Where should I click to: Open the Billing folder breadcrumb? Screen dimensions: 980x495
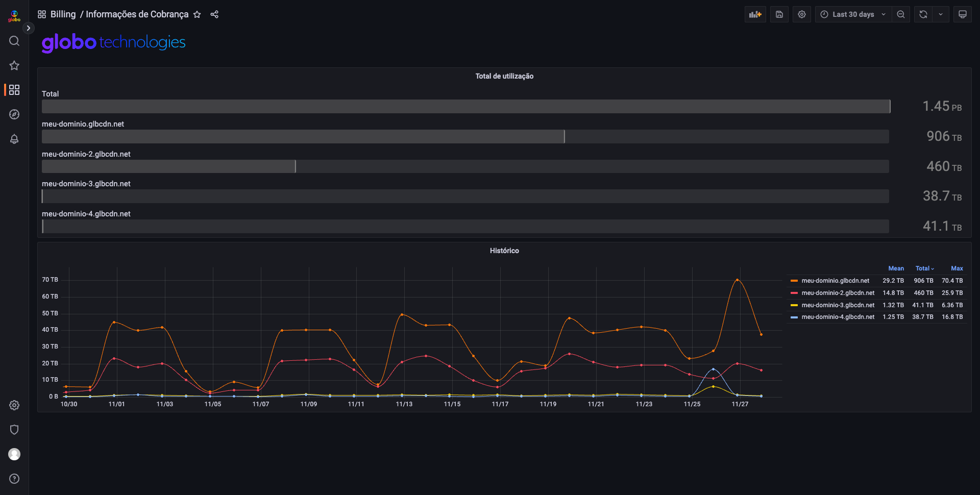click(63, 14)
